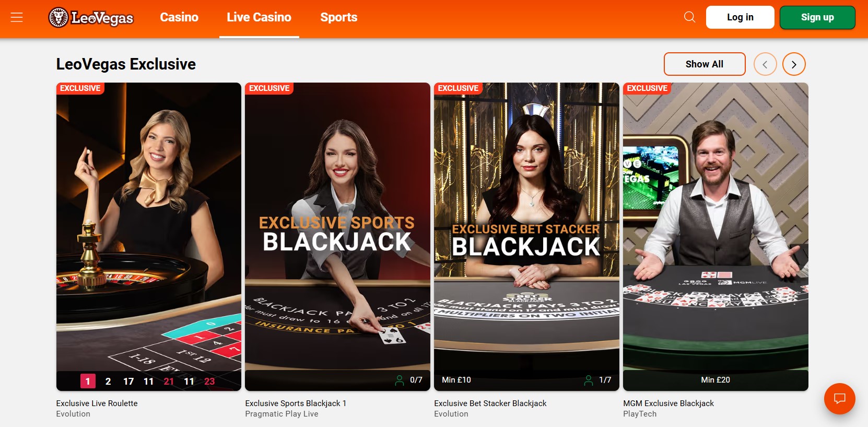Click the PlayTech provider text
The width and height of the screenshot is (868, 427).
640,414
